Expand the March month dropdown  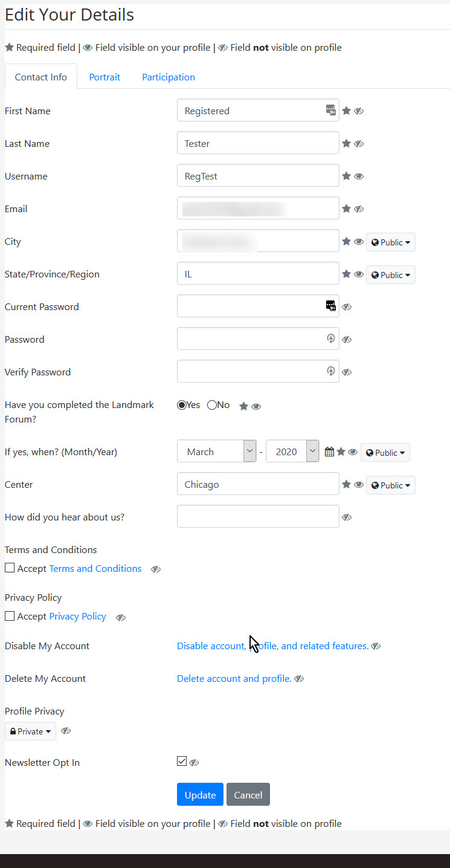click(x=217, y=452)
